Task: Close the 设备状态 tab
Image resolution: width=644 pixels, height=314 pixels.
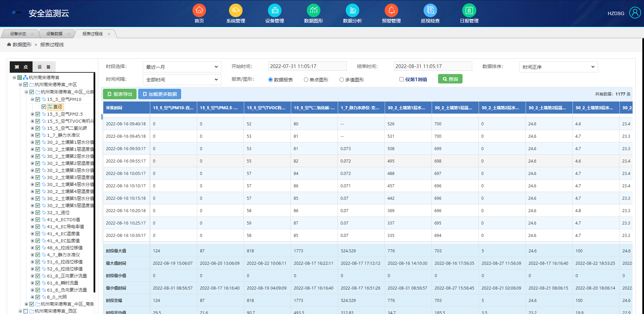Action: click(32, 34)
